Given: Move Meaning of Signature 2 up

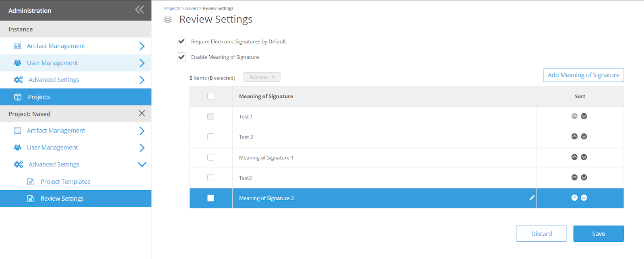Looking at the screenshot, I should pyautogui.click(x=574, y=198).
